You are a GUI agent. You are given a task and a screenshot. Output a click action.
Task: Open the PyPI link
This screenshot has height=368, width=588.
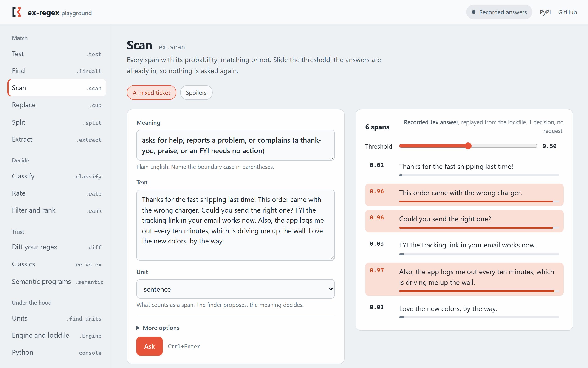[x=545, y=12]
